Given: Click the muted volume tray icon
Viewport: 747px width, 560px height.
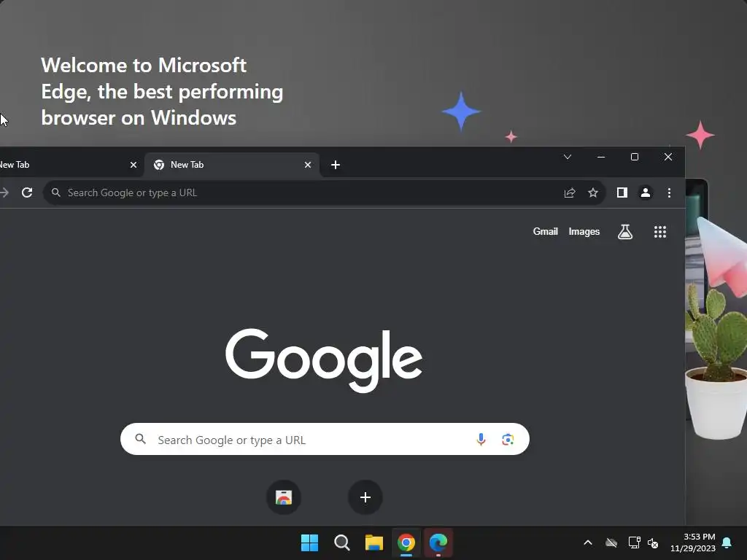Looking at the screenshot, I should (653, 542).
